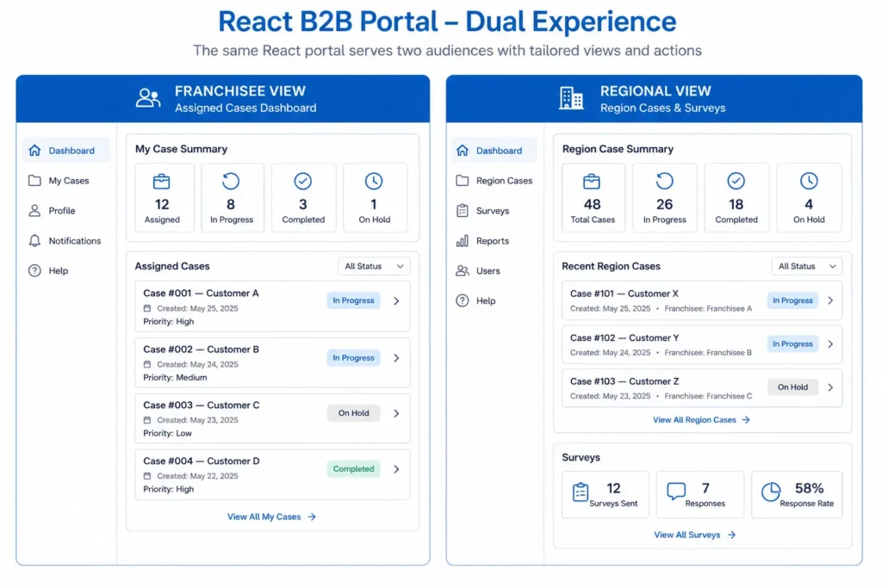Click 'Franchisee: Franchisee C' on Case #103

click(708, 396)
